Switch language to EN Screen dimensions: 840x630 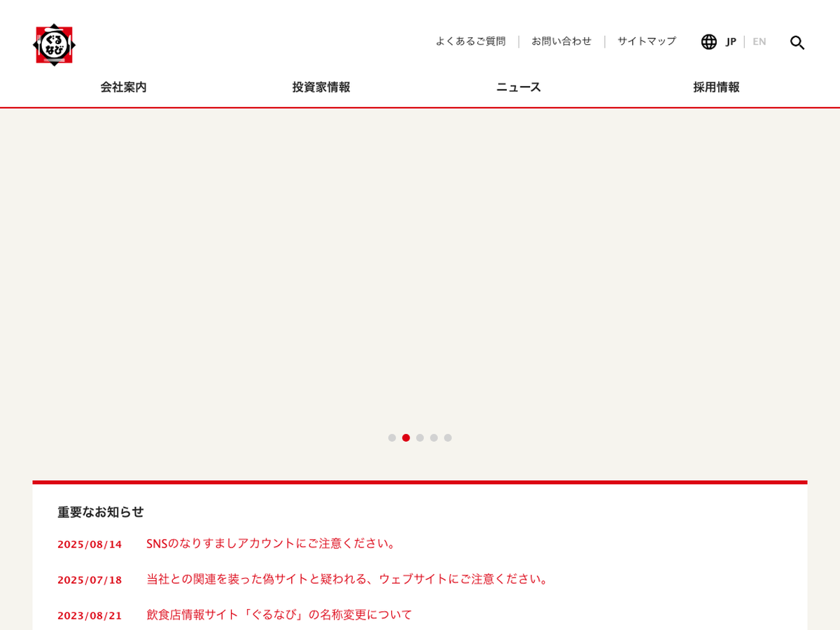(759, 42)
